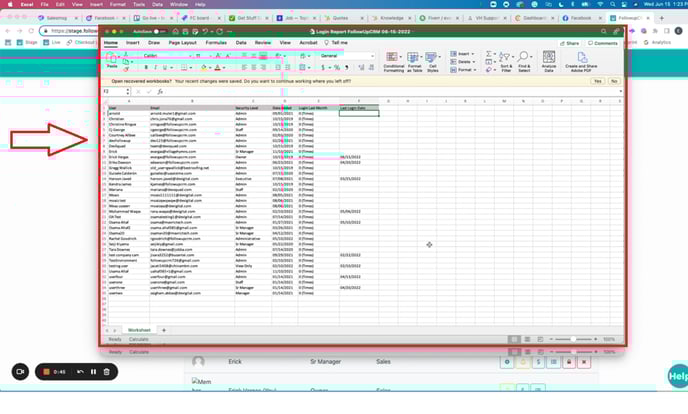Open the Draw ribbon tab
Screen dimensions: 688x414
pos(154,43)
